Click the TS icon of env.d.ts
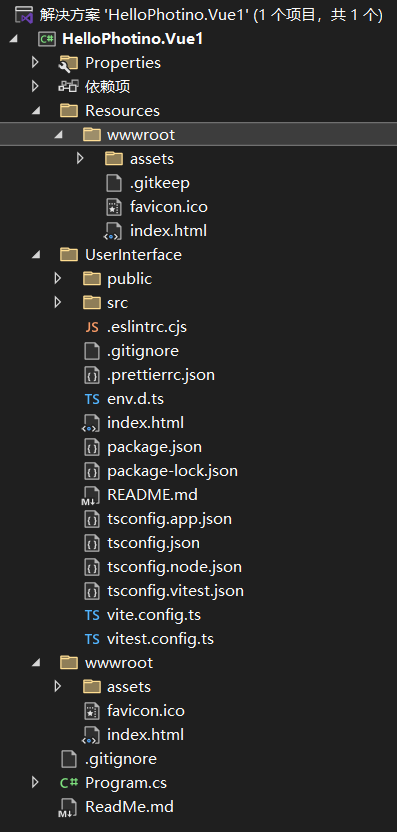Screen dimensions: 397x832 pyautogui.click(x=92, y=399)
